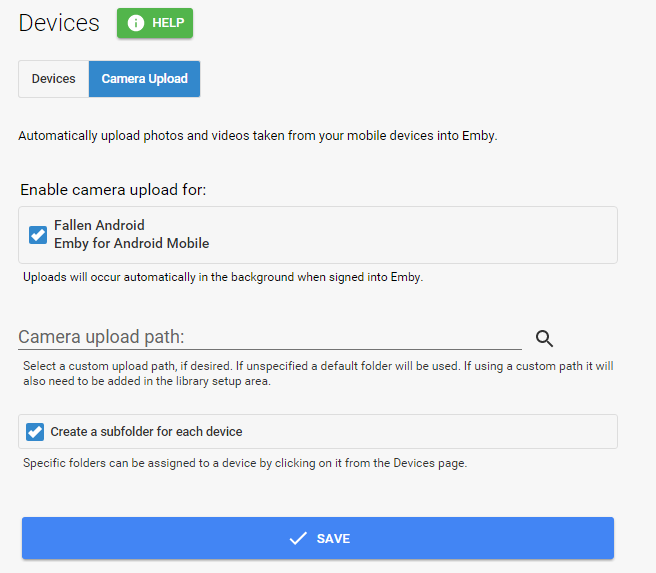This screenshot has height=573, width=656.
Task: Save the camera upload settings
Action: pyautogui.click(x=318, y=538)
